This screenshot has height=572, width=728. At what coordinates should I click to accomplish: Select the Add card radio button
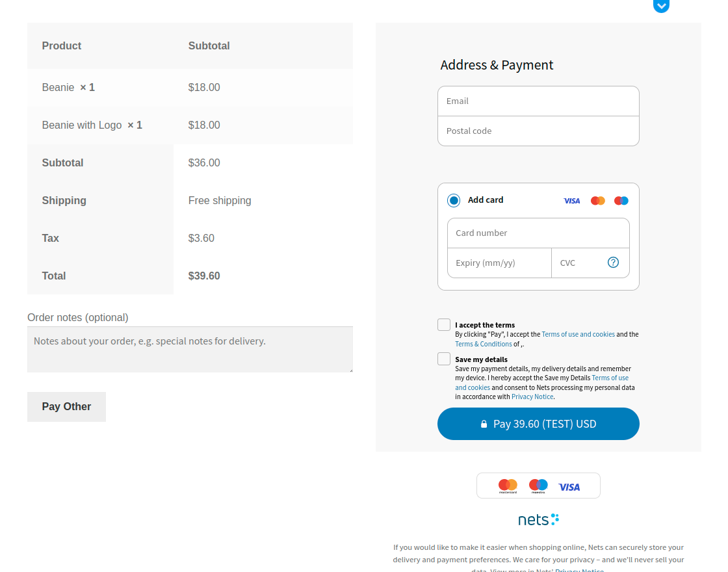(453, 200)
